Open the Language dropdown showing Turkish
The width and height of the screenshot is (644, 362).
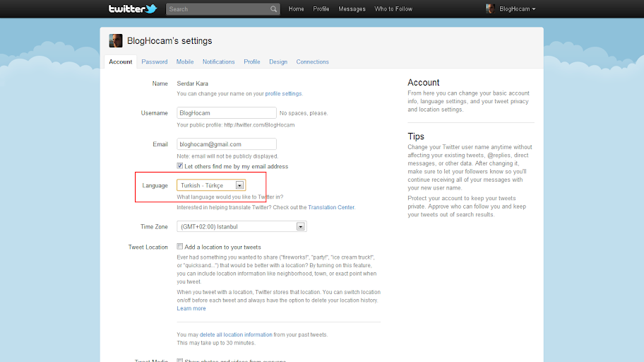211,185
